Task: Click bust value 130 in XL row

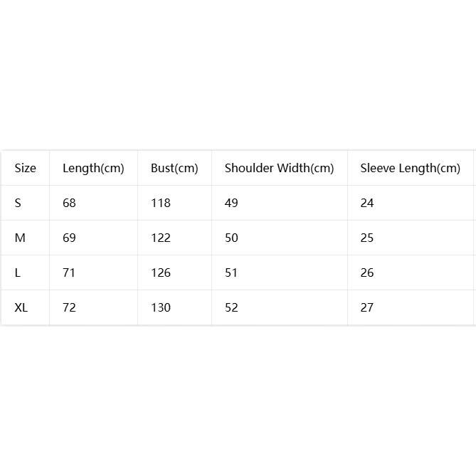Action: [x=161, y=307]
